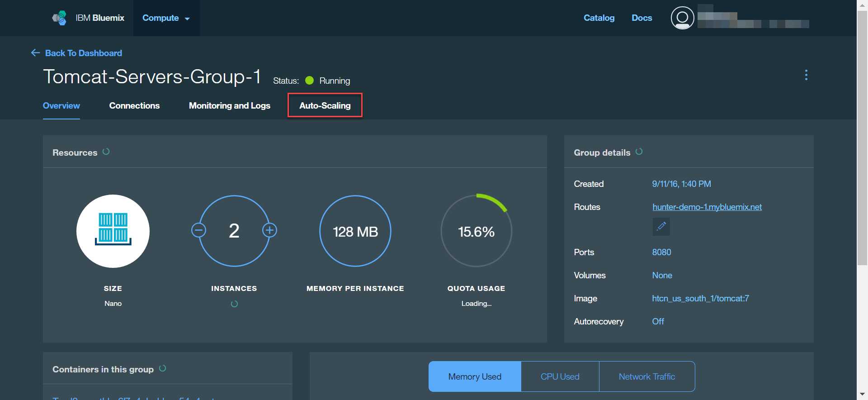Click the back arrow icon beside Back To Dashboard

point(35,53)
